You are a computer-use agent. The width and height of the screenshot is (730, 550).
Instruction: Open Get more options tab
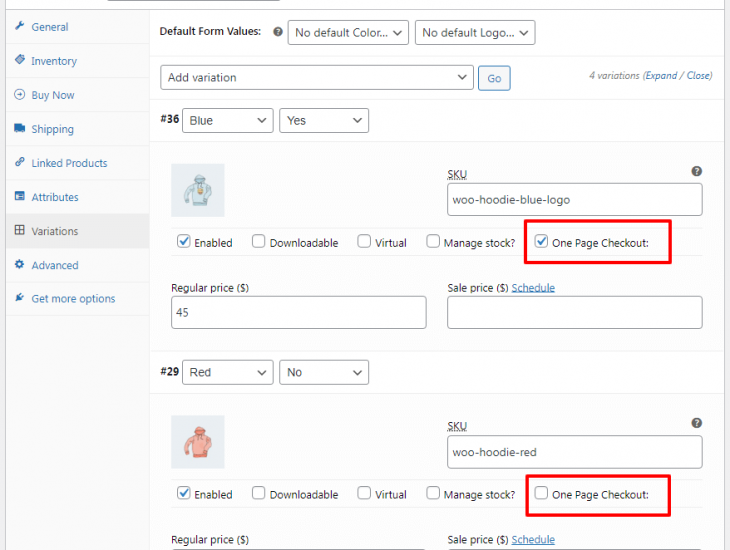tap(78, 299)
